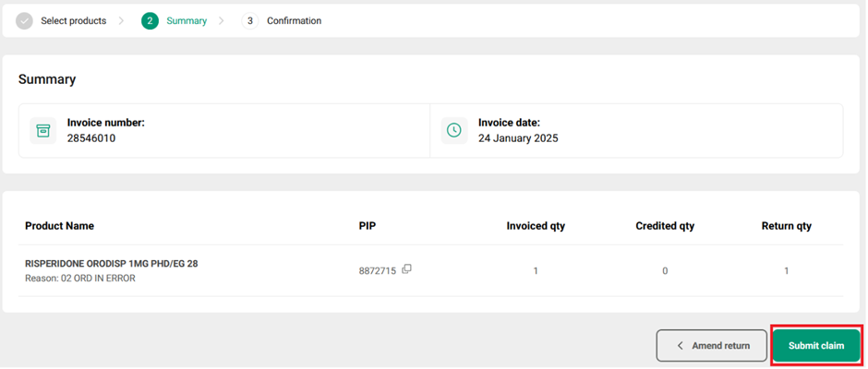Click the chevron after Select products step
868x369 pixels.
pos(122,20)
